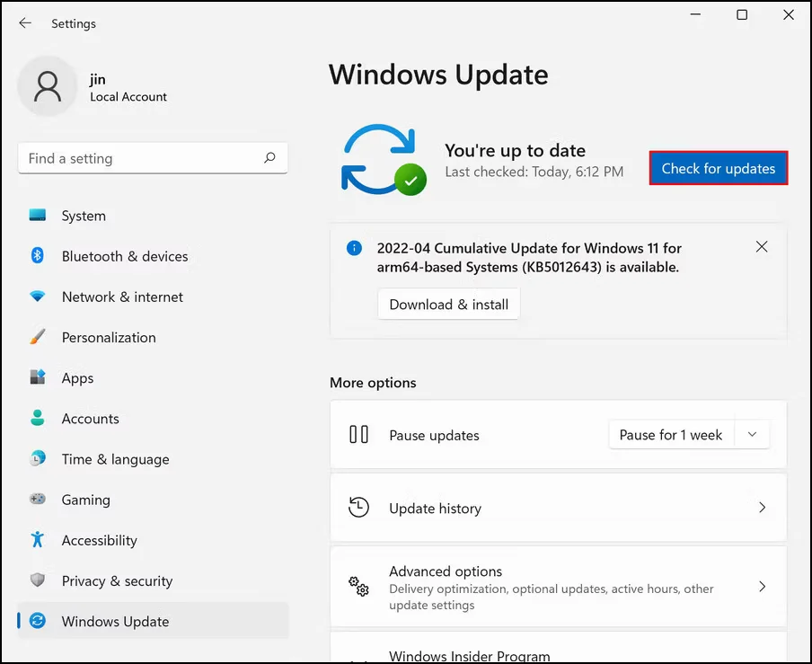Viewport: 812px width, 664px height.
Task: Select the Gaming Xbox icon
Action: tap(37, 500)
